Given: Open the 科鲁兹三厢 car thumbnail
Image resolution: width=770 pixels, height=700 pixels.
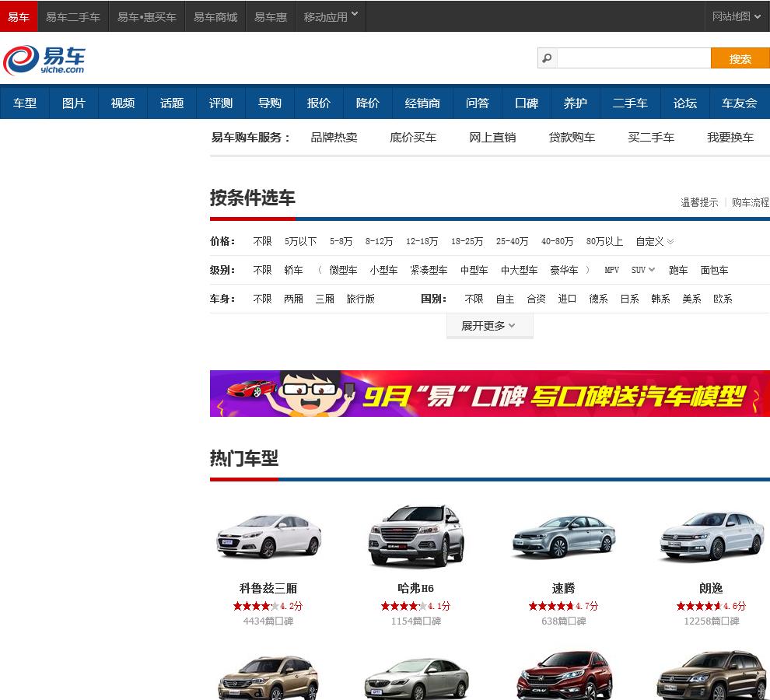Looking at the screenshot, I should [268, 536].
